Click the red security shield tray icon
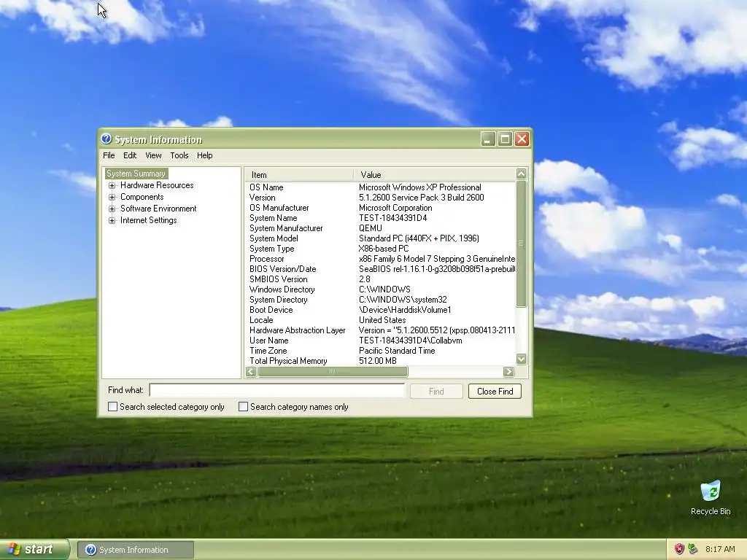The image size is (747, 560). click(679, 549)
